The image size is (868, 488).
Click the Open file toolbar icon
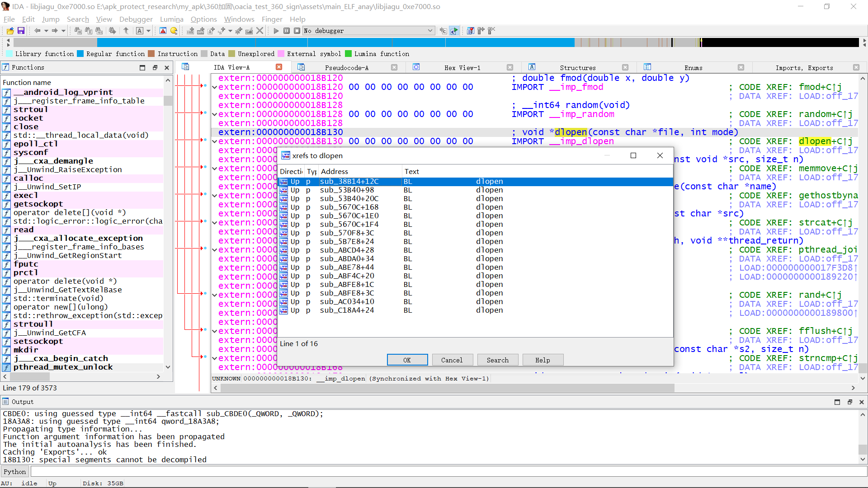(10, 31)
